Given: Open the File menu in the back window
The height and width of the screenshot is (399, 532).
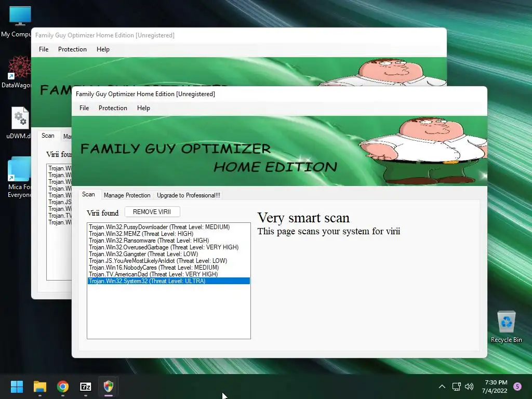Looking at the screenshot, I should [x=44, y=49].
